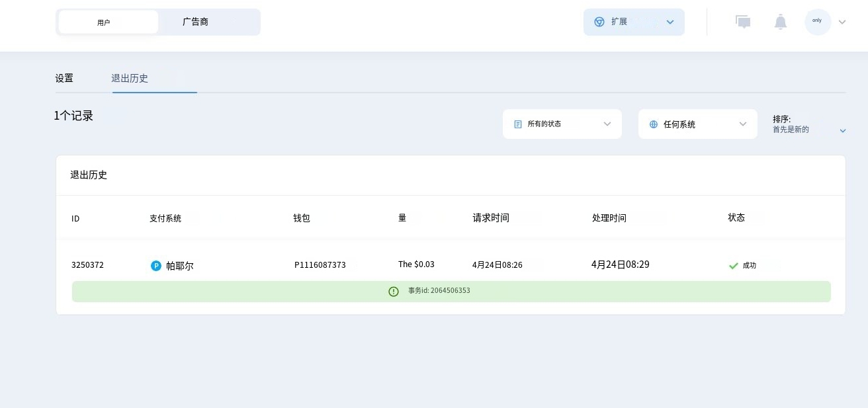Open the 设置 tab

click(64, 78)
